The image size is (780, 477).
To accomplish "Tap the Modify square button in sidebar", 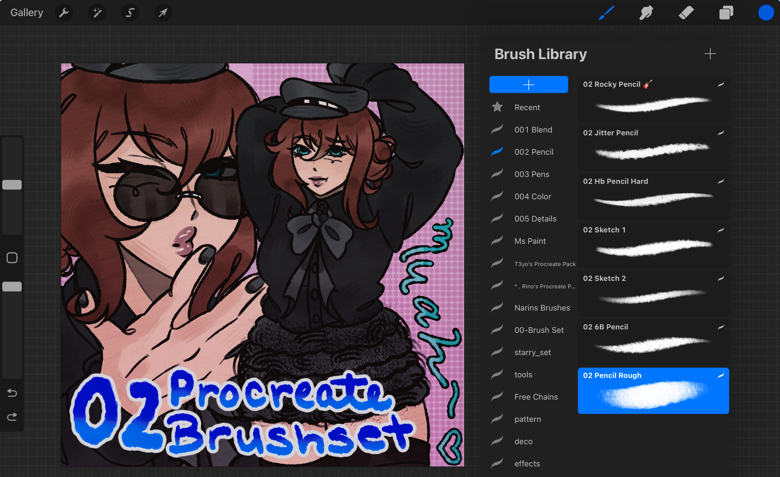I will point(12,258).
